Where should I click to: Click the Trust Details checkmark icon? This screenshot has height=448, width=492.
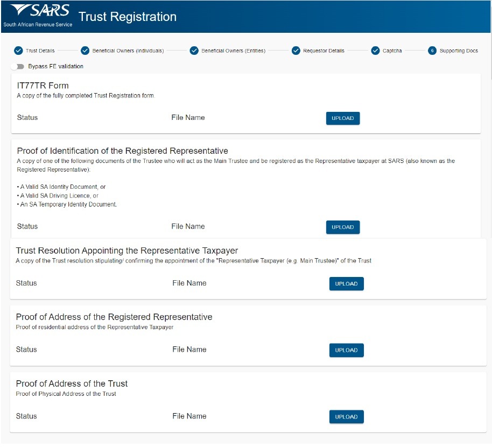[x=18, y=51]
